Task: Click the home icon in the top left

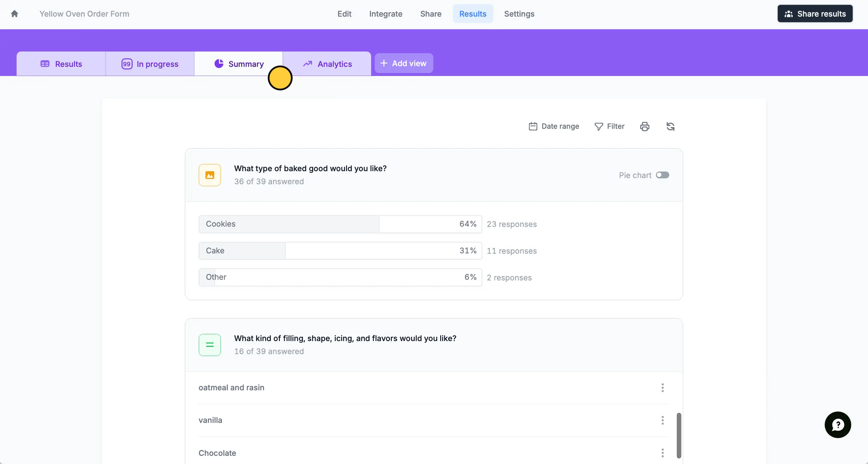Action: [x=15, y=13]
